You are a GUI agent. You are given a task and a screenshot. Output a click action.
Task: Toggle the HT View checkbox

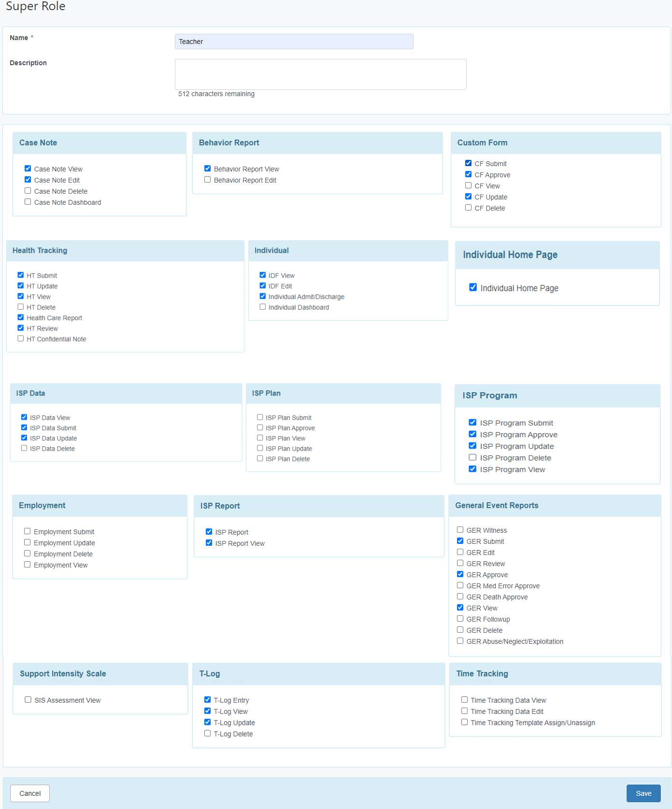click(20, 296)
